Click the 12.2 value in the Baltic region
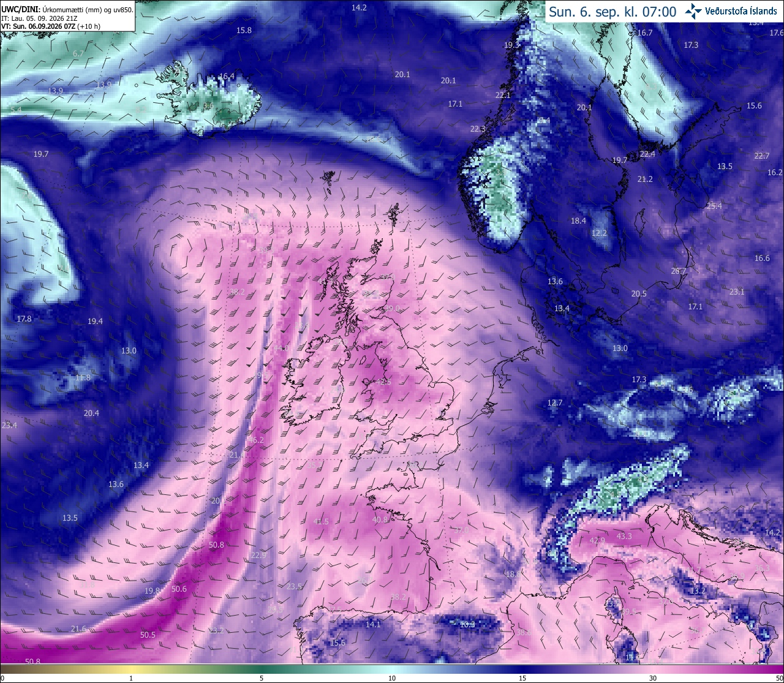Viewport: 784px width, 683px height. tap(599, 233)
